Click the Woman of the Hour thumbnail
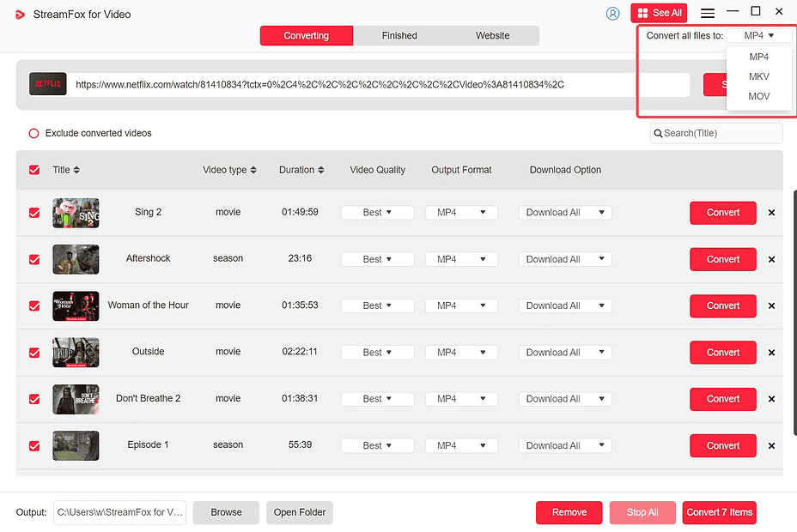Image resolution: width=797 pixels, height=532 pixels. click(x=76, y=305)
